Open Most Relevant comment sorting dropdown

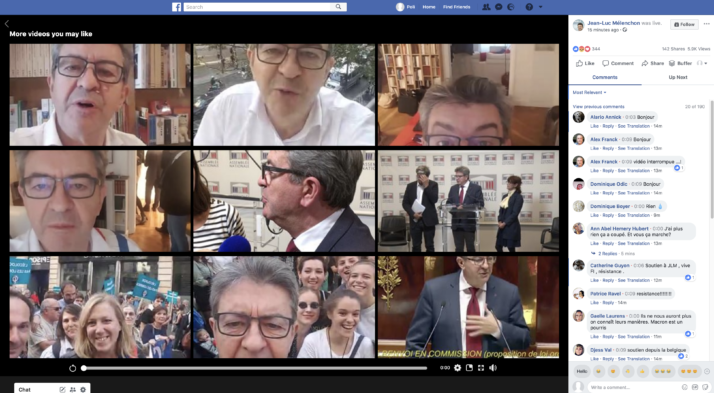point(589,92)
